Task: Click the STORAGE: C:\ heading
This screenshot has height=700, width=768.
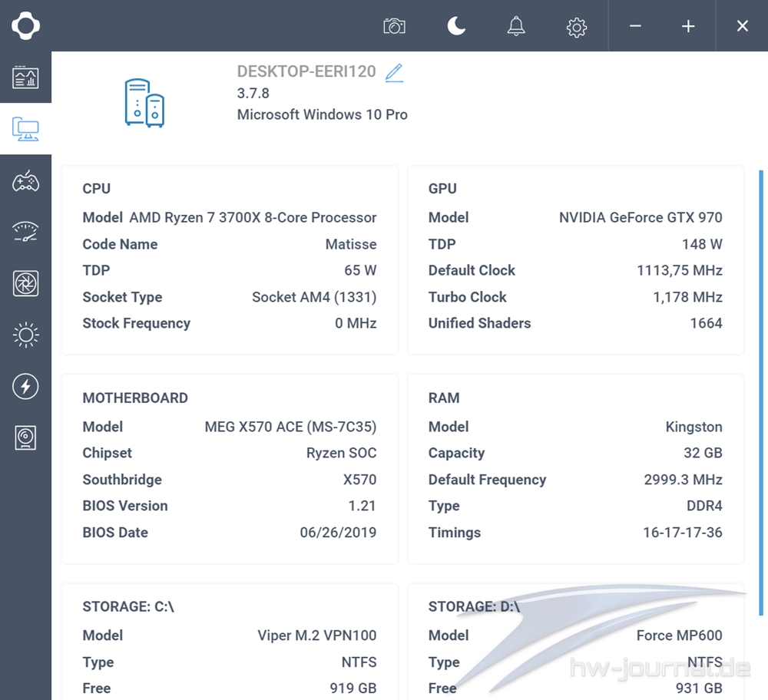Action: pos(128,607)
